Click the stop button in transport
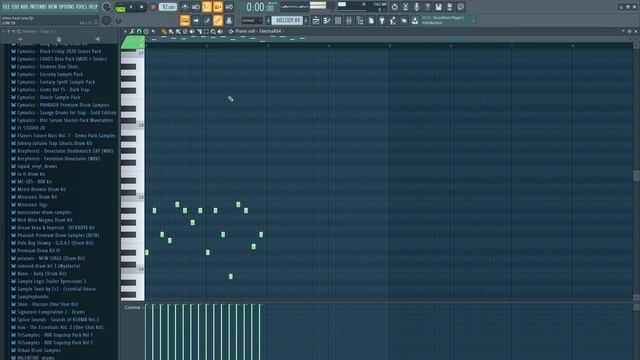 pos(142,7)
